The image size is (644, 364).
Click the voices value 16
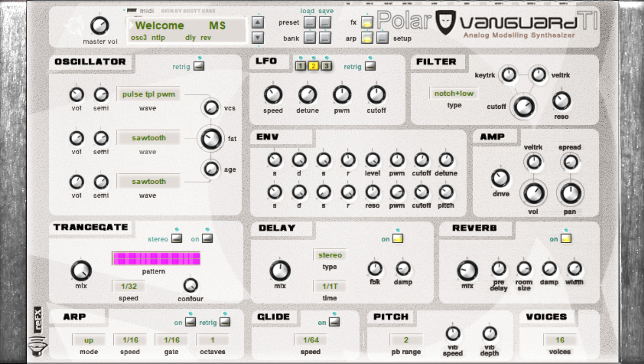point(560,340)
